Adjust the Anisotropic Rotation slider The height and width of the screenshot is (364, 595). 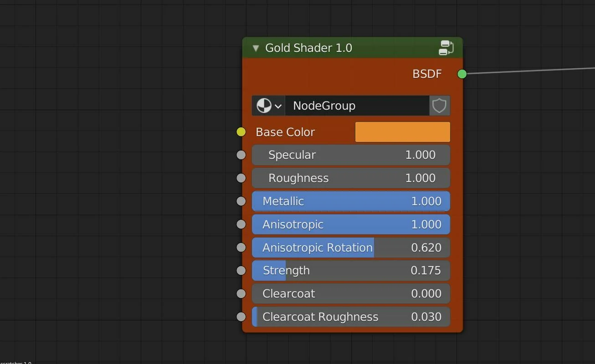(351, 248)
